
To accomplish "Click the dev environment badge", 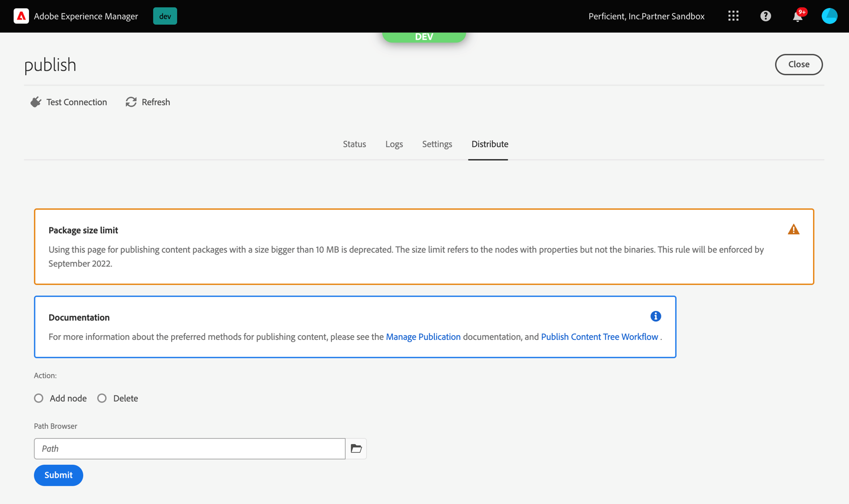I will [x=165, y=15].
